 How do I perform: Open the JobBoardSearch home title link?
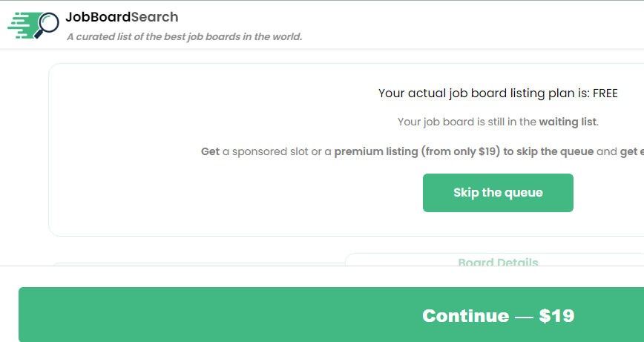(122, 17)
